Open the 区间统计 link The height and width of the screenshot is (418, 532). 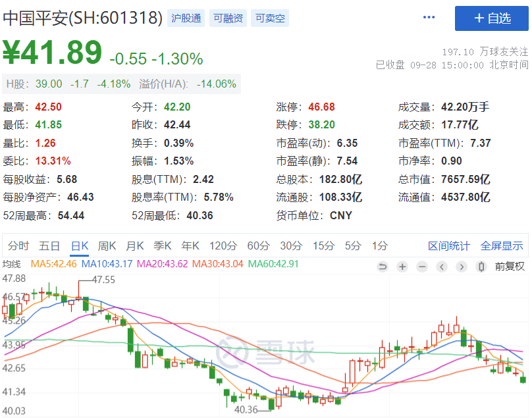pyautogui.click(x=449, y=246)
